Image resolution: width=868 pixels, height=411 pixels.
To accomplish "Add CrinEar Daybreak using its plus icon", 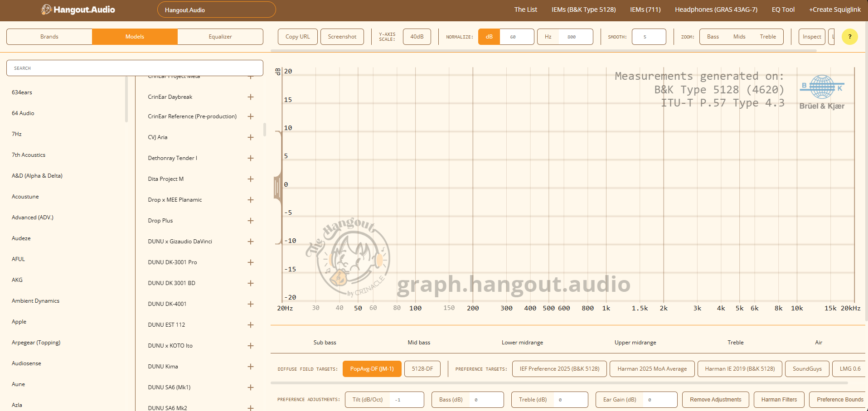I will point(251,97).
